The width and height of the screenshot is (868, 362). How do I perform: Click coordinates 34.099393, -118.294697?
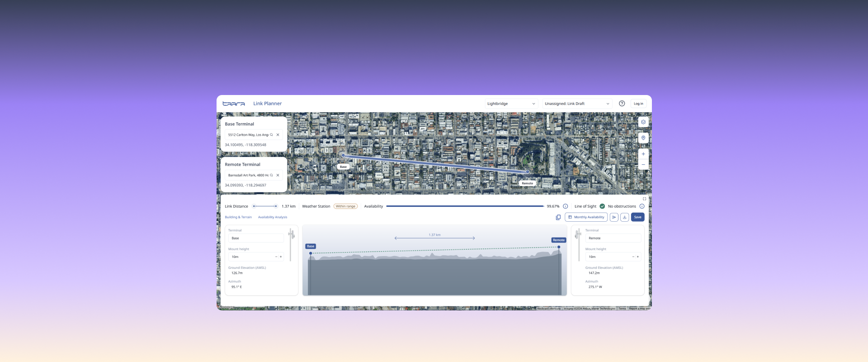(x=245, y=185)
